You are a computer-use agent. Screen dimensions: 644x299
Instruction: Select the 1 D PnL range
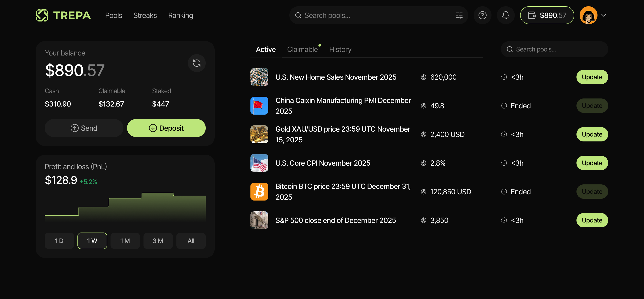pyautogui.click(x=59, y=240)
